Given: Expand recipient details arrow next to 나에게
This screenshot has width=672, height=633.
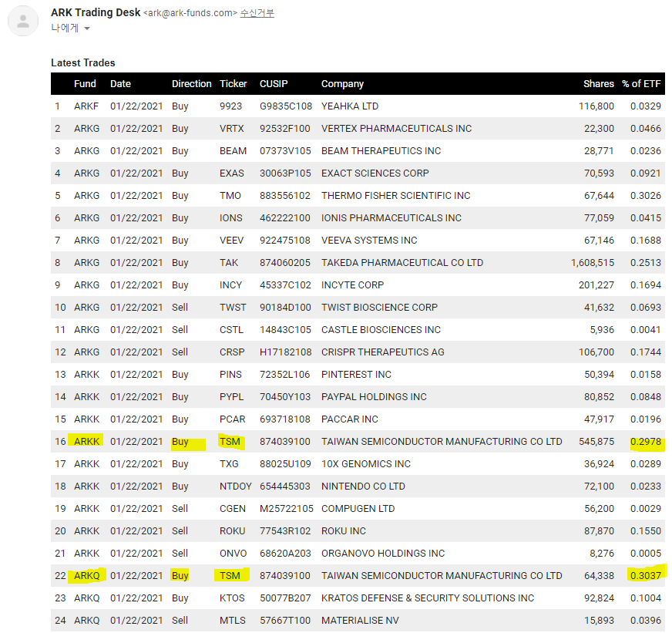Looking at the screenshot, I should coord(87,29).
